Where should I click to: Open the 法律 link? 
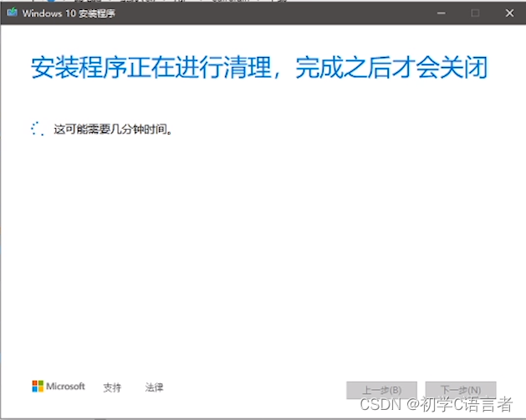(154, 387)
